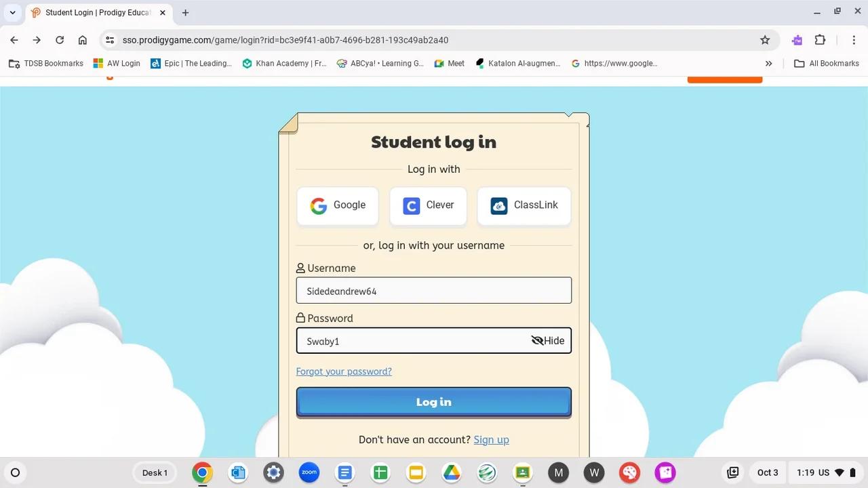
Task: Open the Meet bookmark
Action: 449,63
